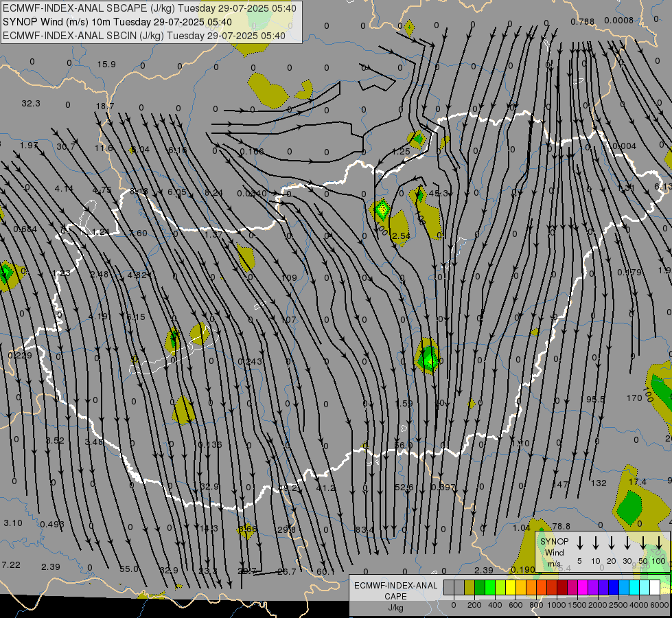Click the 0.0008 value near top right
Viewport: 672px width, 618px height.
pos(619,20)
